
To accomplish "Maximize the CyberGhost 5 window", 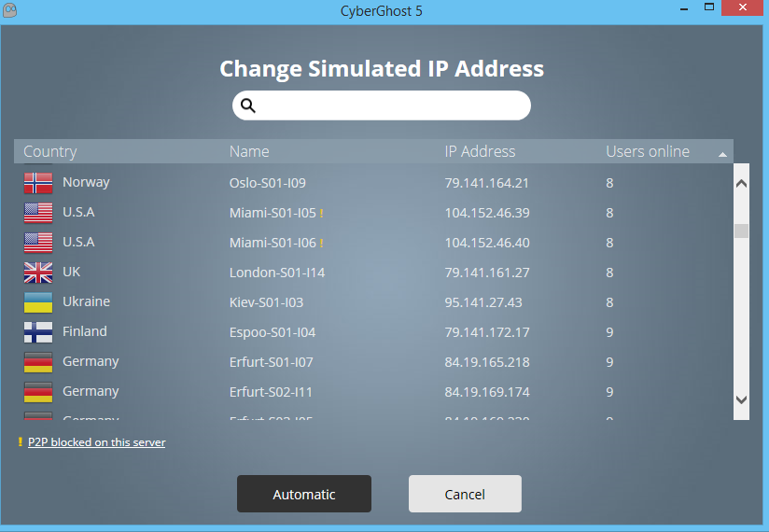I will point(709,7).
